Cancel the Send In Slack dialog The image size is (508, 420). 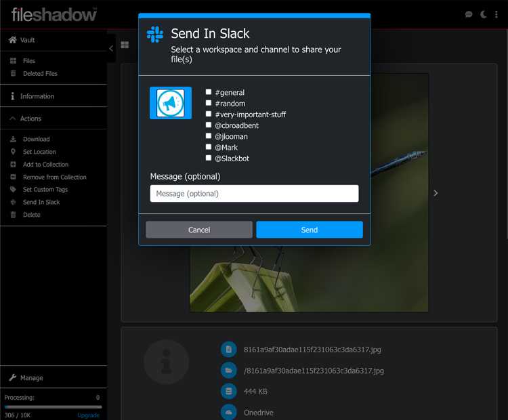tap(199, 230)
